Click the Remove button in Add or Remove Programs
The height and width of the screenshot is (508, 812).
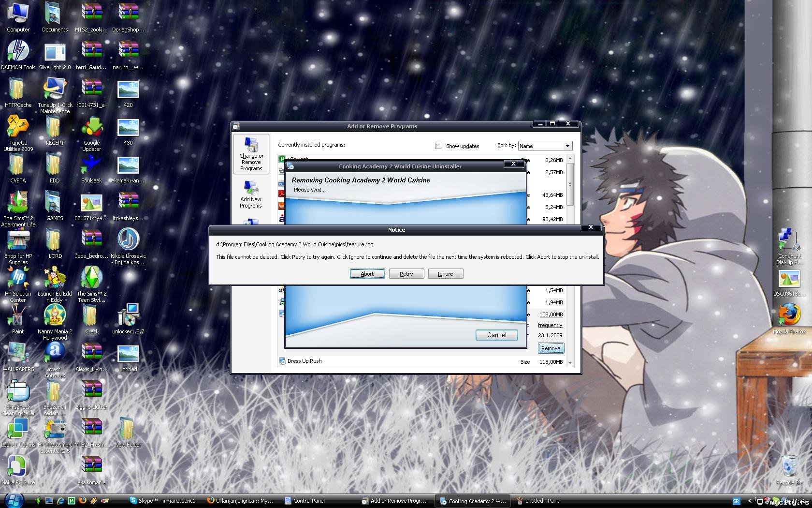coord(551,348)
